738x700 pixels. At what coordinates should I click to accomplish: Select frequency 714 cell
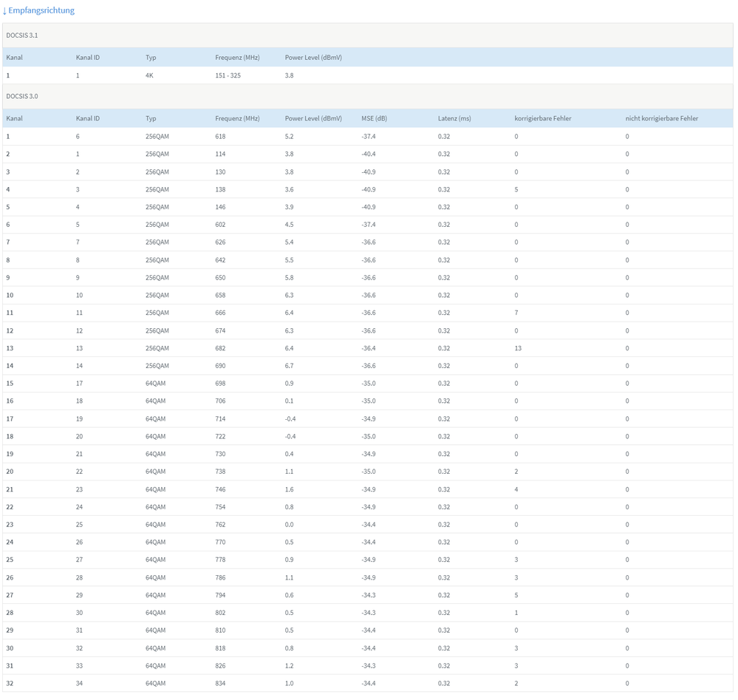[220, 419]
